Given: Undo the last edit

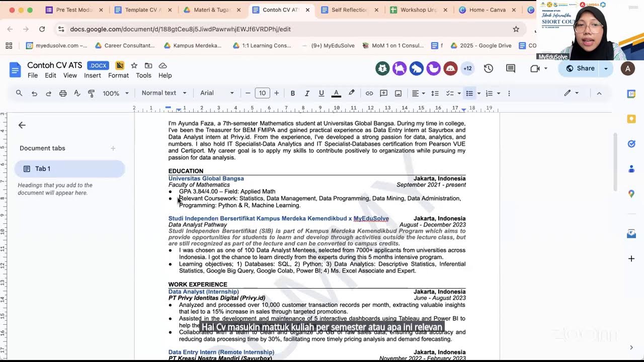Looking at the screenshot, I should (34, 93).
